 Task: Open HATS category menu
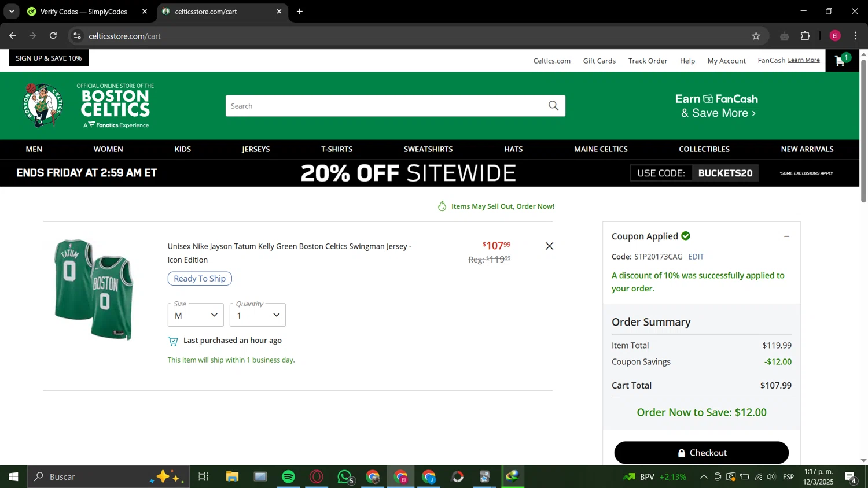(x=513, y=149)
